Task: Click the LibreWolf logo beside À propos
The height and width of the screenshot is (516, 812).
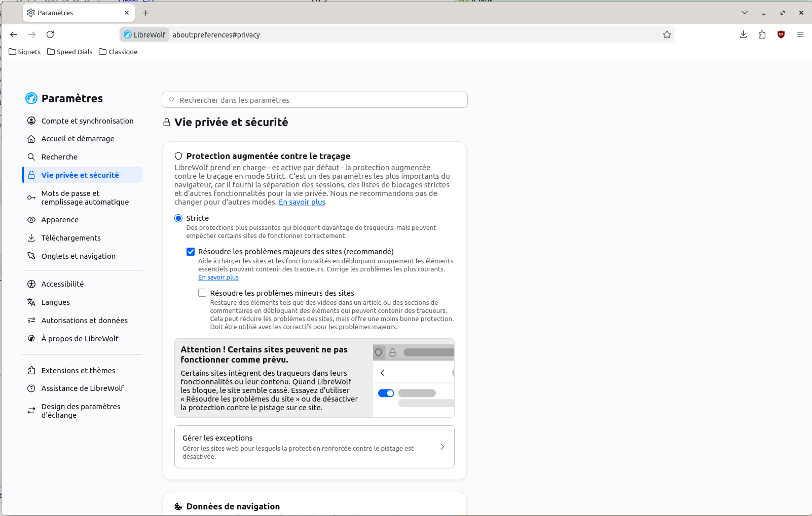Action: point(31,339)
